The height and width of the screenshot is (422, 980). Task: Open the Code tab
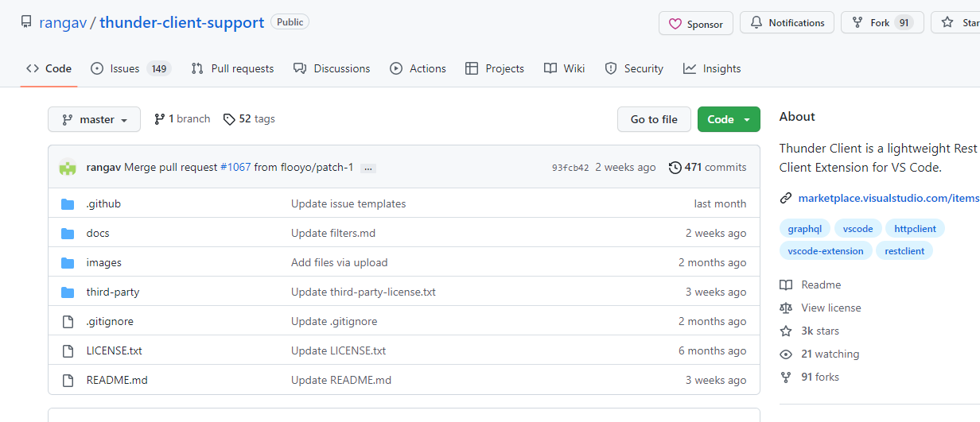pos(49,69)
